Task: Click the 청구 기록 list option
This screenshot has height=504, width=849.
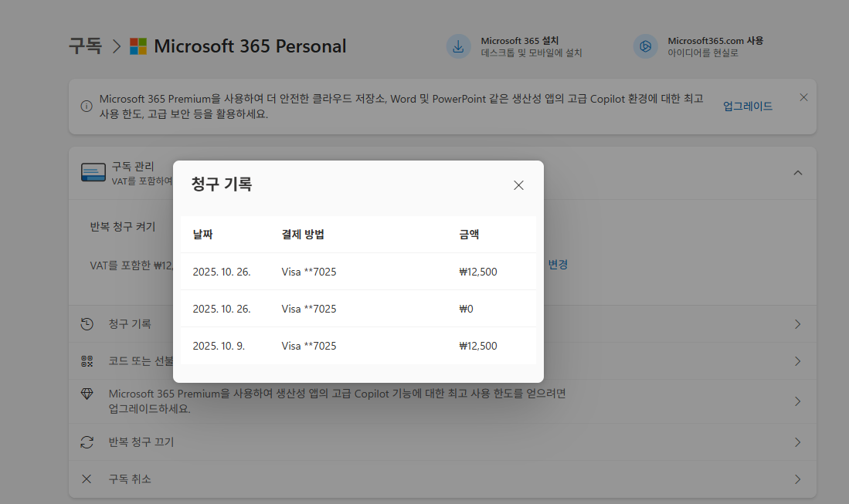Action: (130, 324)
